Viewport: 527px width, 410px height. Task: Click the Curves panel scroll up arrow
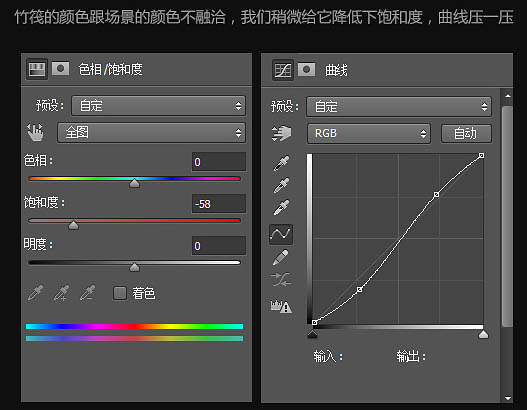pyautogui.click(x=508, y=96)
